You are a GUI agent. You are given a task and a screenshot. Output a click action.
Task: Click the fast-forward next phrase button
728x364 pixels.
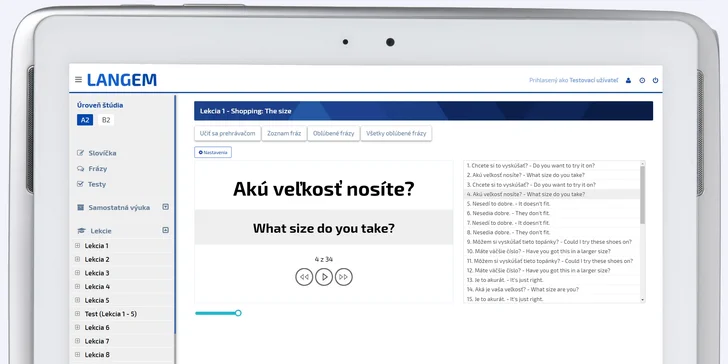point(344,277)
